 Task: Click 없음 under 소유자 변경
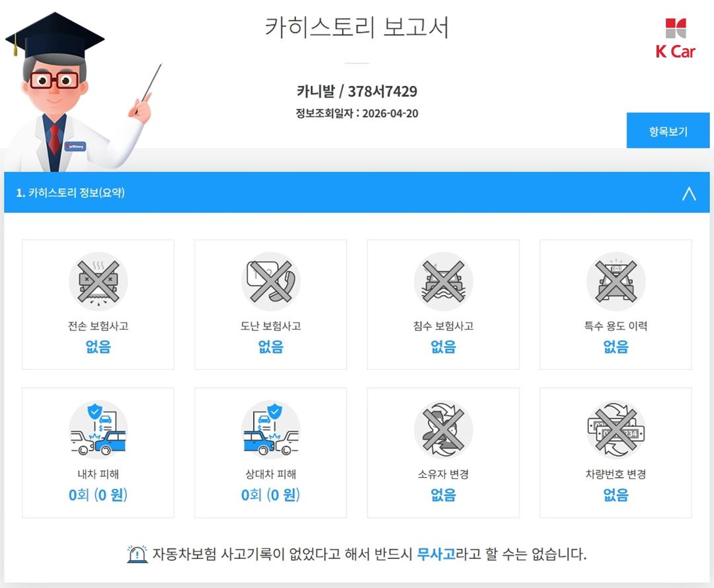(x=443, y=495)
